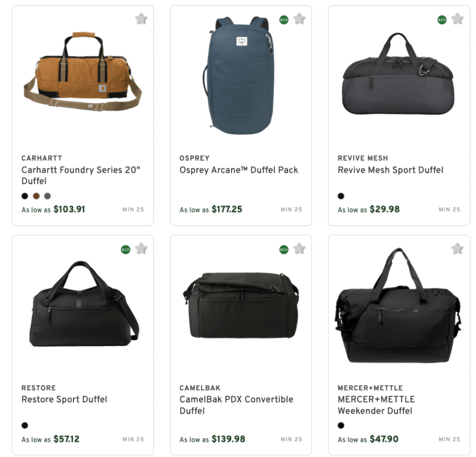Open the Carhartt Foundry Series 20" Duffel page
The image size is (476, 457).
click(x=82, y=176)
